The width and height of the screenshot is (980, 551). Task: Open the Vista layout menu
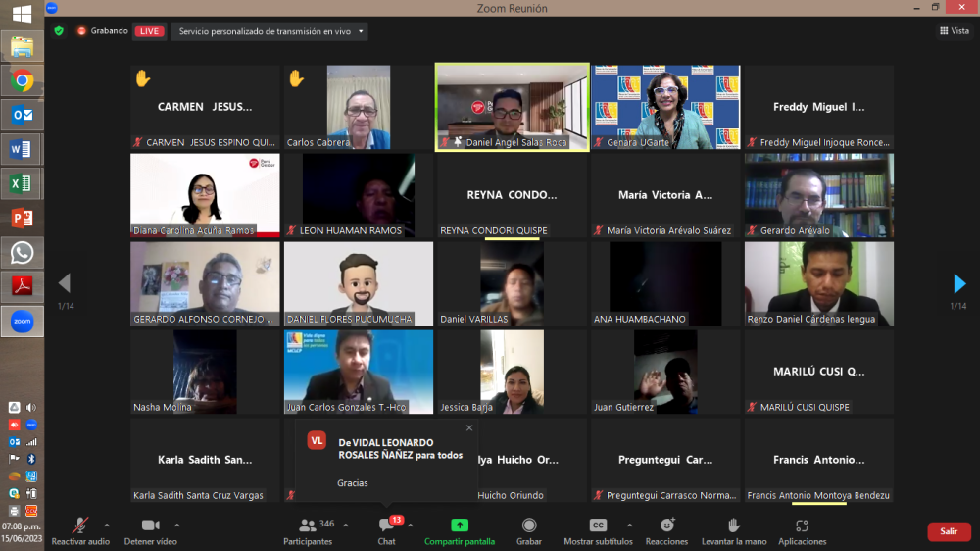954,31
